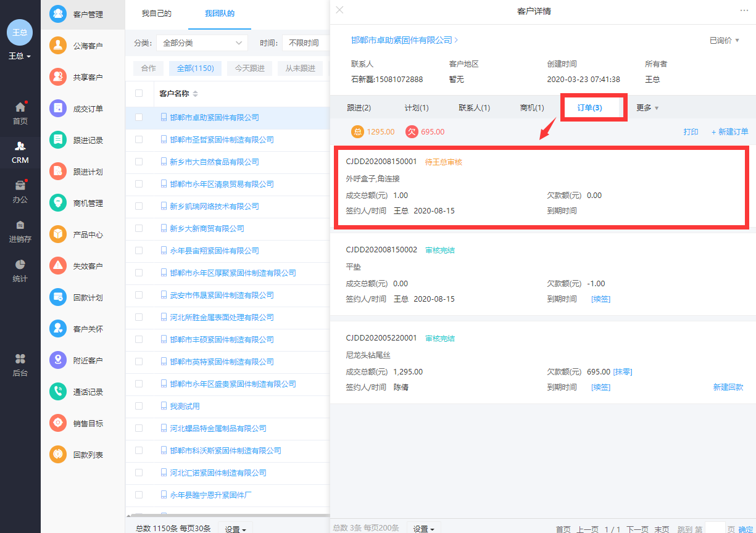Open the 全部分类 category dropdown
This screenshot has height=533, width=756.
click(202, 43)
